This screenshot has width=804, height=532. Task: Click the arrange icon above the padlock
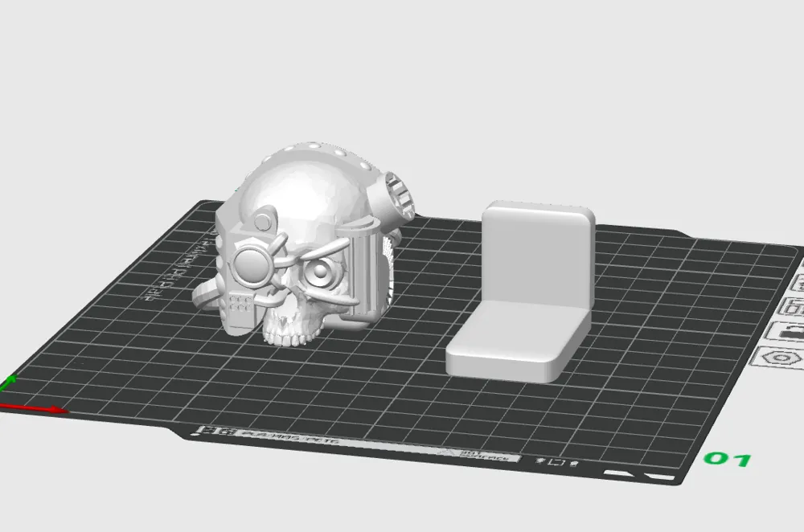(793, 305)
